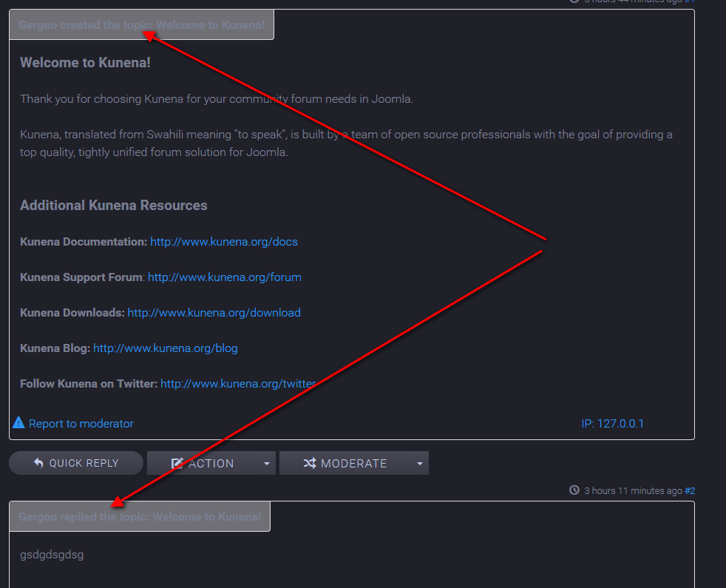726x588 pixels.
Task: Click the "gsdgdsgdsg" reply text
Action: [52, 555]
